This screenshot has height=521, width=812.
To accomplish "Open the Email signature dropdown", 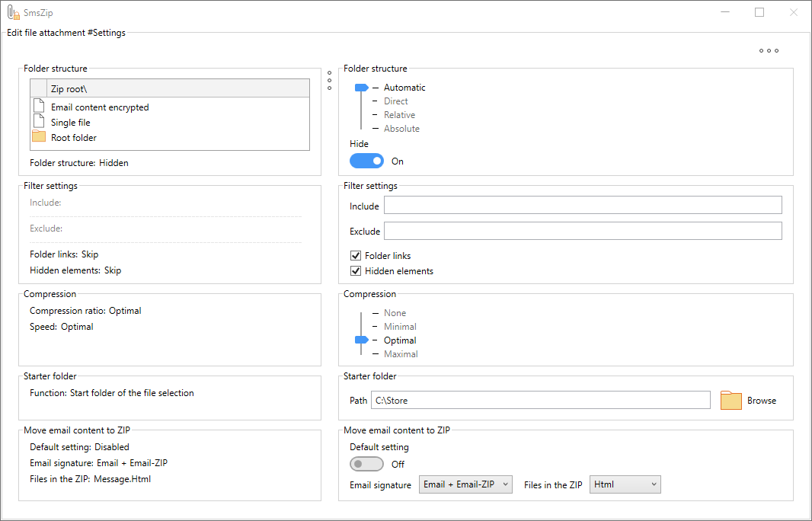I will tap(465, 484).
